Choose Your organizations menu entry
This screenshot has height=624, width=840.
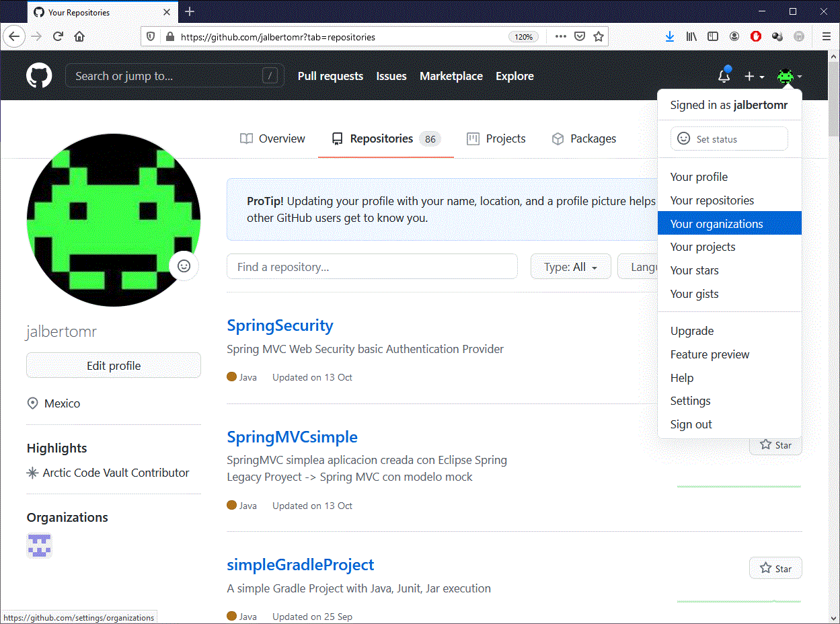[x=730, y=223]
